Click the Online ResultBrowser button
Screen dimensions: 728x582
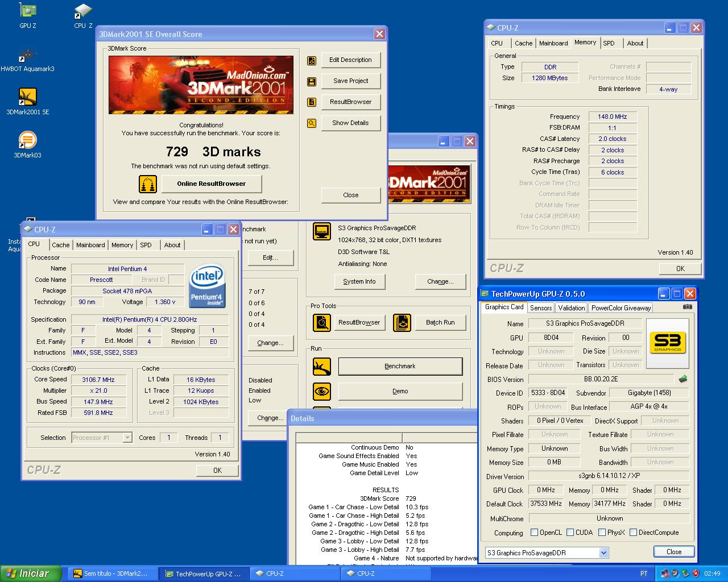[212, 184]
